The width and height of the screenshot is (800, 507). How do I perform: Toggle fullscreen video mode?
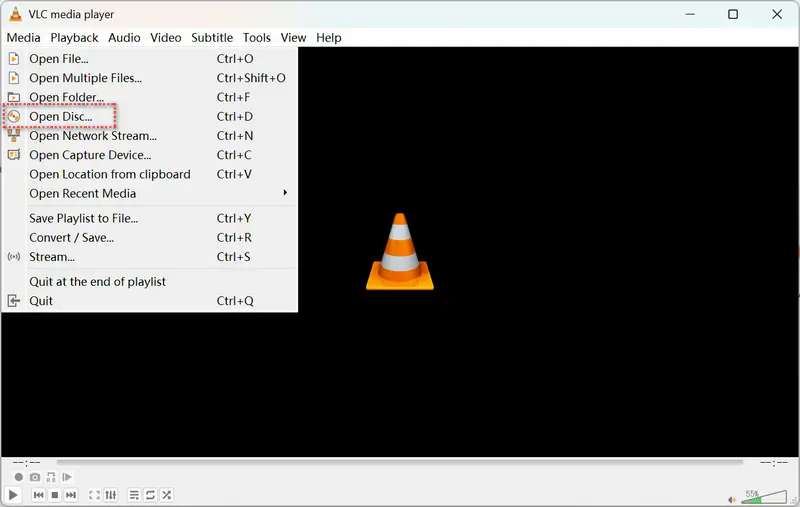94,495
